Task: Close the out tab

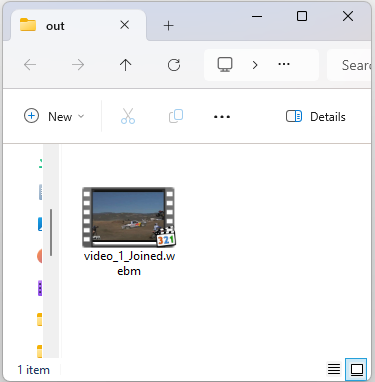Action: pos(125,25)
